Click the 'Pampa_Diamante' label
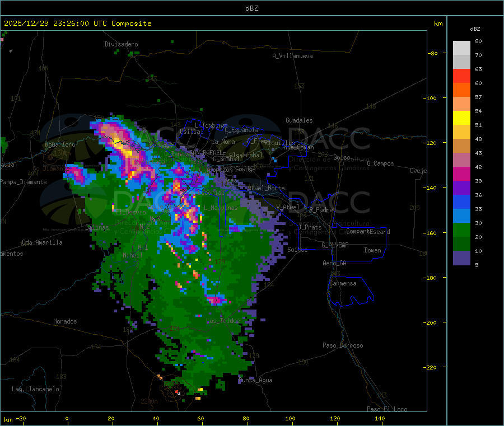 point(24,182)
